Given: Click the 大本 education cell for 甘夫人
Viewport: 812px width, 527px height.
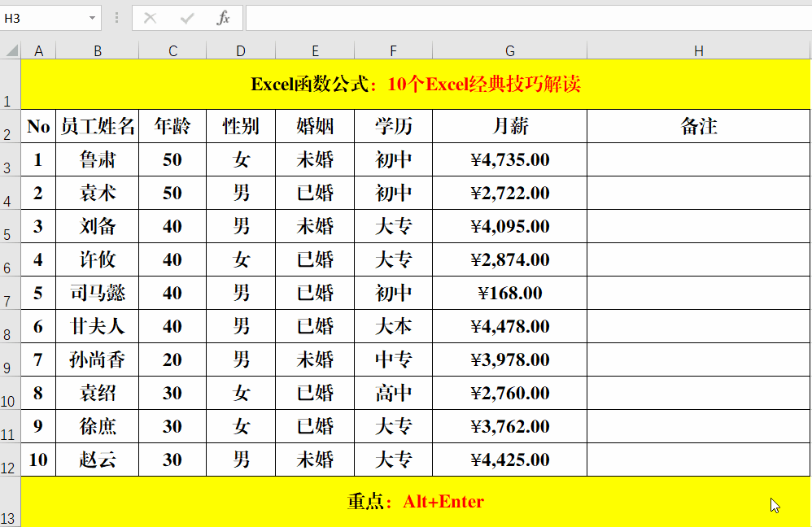Looking at the screenshot, I should [x=393, y=326].
